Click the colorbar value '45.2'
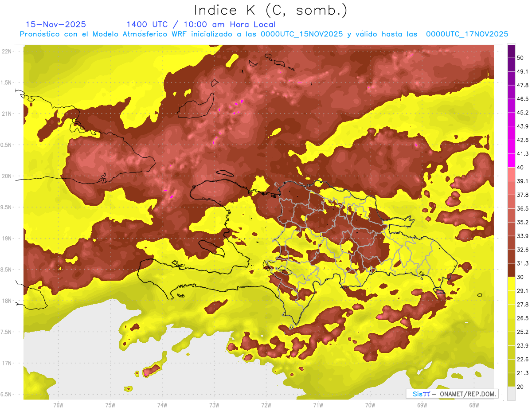The width and height of the screenshot is (532, 411). (x=522, y=113)
